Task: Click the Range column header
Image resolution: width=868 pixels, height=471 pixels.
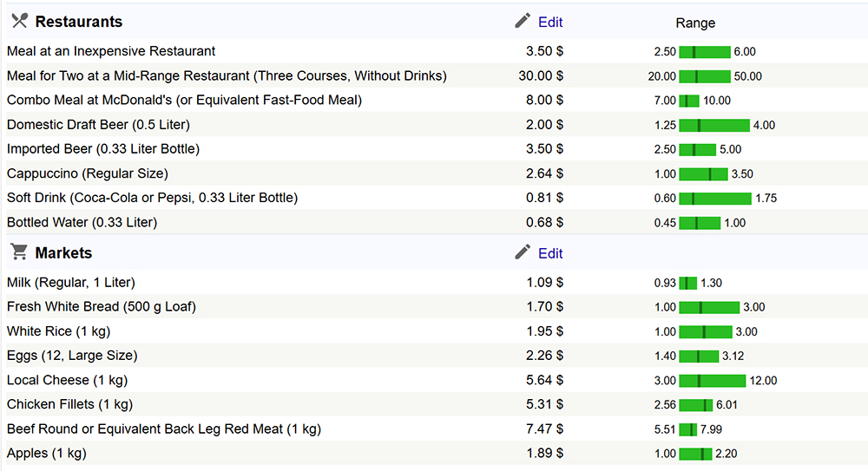Action: (695, 23)
